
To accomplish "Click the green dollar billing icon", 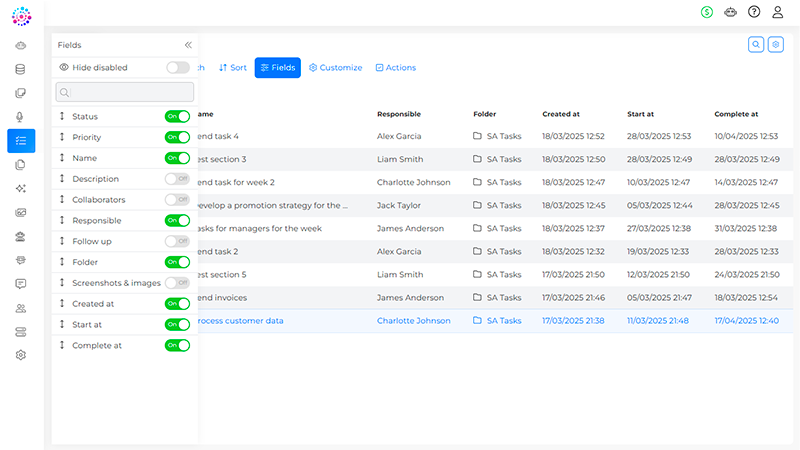I will pyautogui.click(x=707, y=12).
